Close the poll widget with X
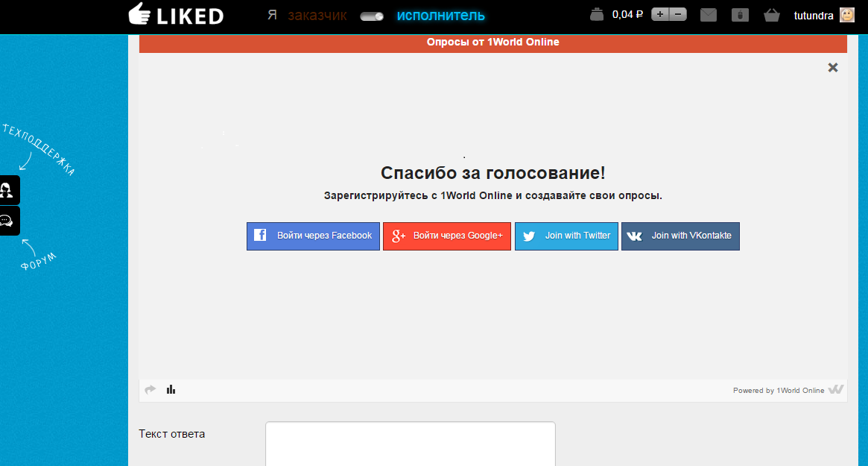Image resolution: width=868 pixels, height=466 pixels. coord(832,68)
